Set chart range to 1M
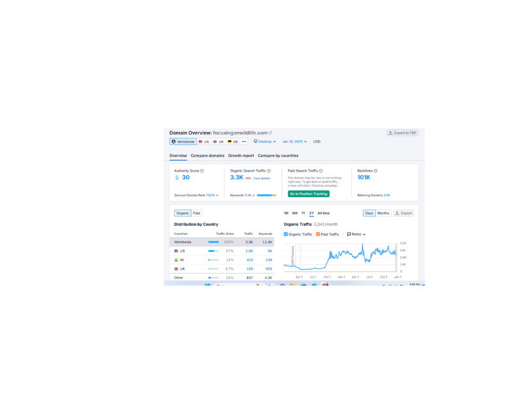Viewport: 532px width, 399px height. point(286,213)
